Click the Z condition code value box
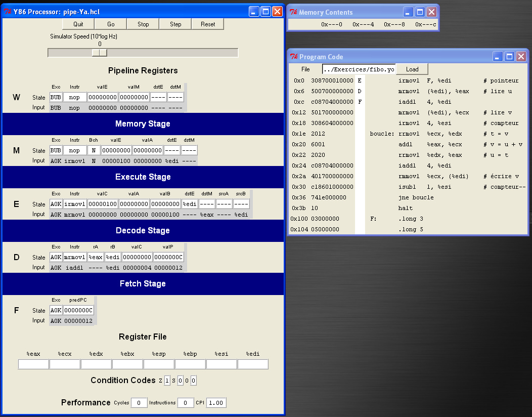The image size is (532, 417). [x=167, y=381]
